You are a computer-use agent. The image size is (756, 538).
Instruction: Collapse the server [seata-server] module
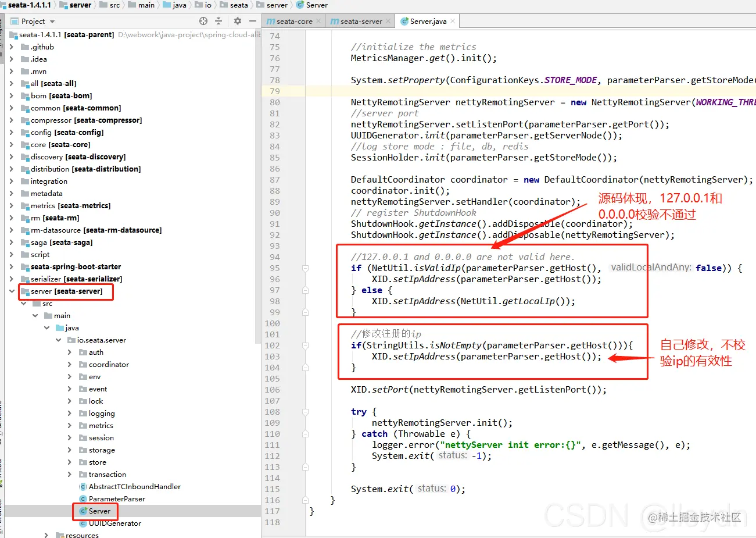click(12, 291)
